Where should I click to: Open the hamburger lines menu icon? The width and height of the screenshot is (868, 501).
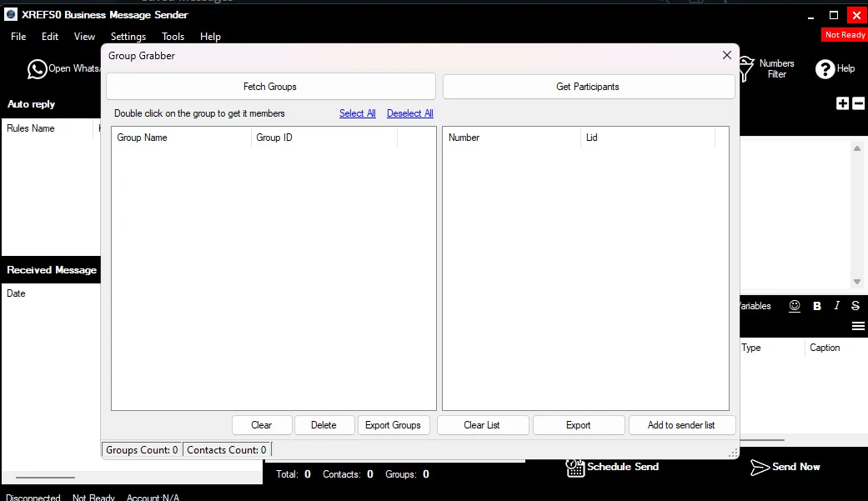tap(858, 326)
